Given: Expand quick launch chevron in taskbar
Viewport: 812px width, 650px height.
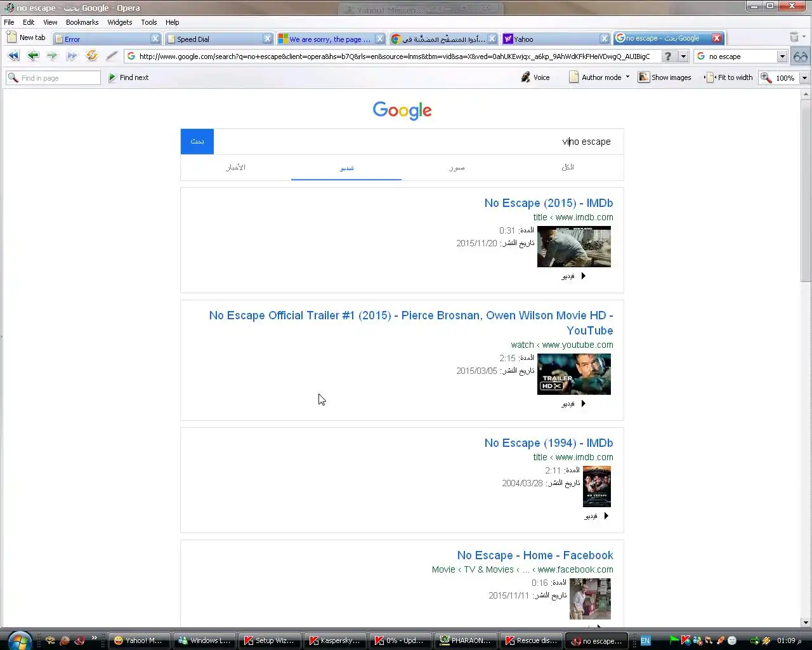Looking at the screenshot, I should point(95,638).
